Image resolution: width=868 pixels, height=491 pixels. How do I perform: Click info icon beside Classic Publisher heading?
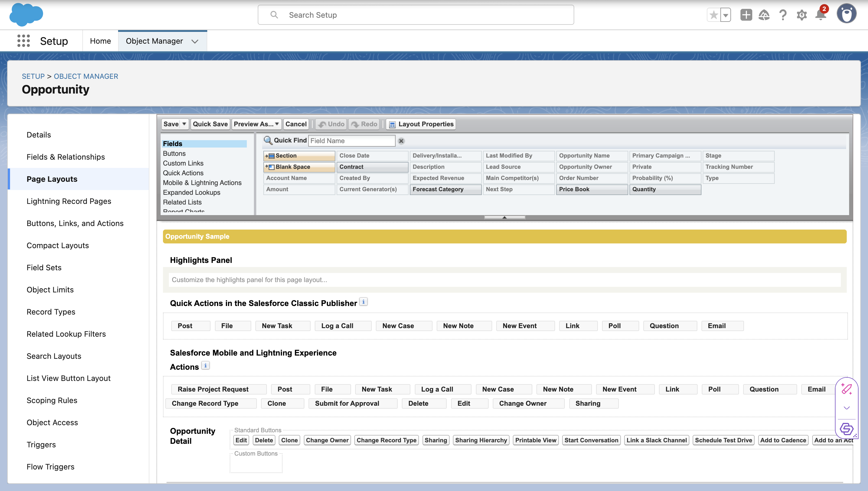click(x=363, y=302)
